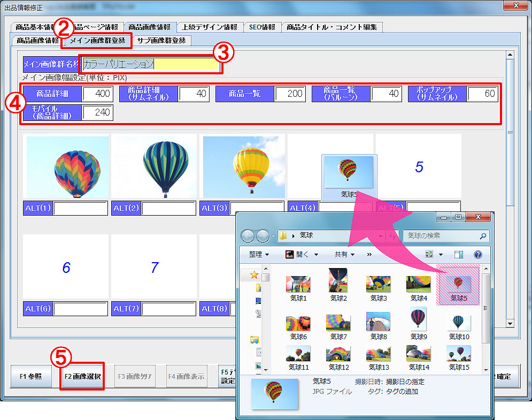Open Explorer help with question mark icon

(x=478, y=255)
